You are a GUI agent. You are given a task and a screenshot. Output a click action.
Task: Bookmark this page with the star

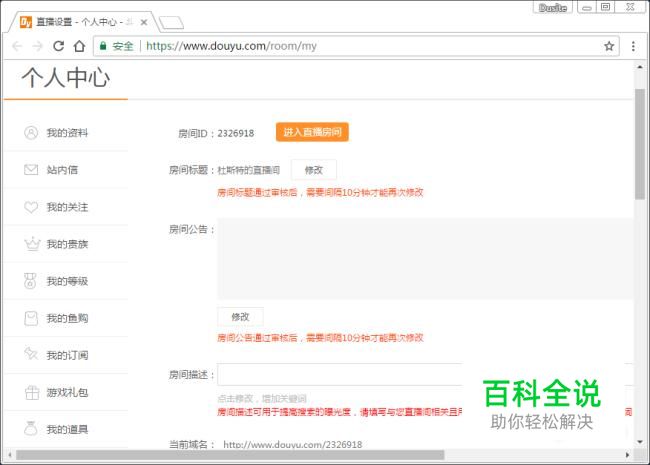609,46
